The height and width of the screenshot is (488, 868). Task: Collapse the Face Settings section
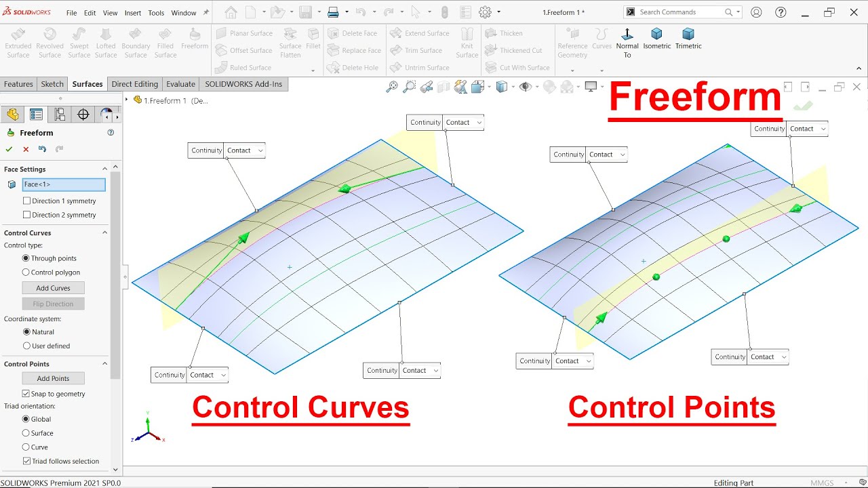(104, 169)
